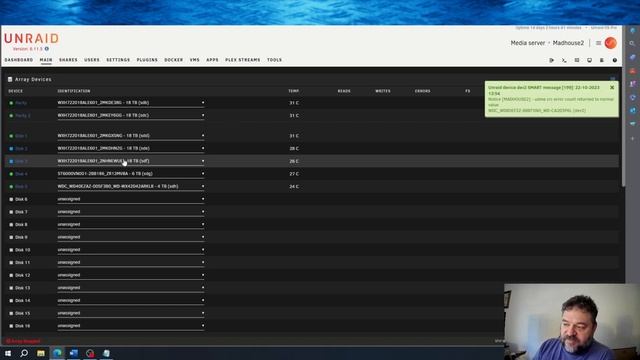Click the green status ball for Parity 2

pos(11,116)
